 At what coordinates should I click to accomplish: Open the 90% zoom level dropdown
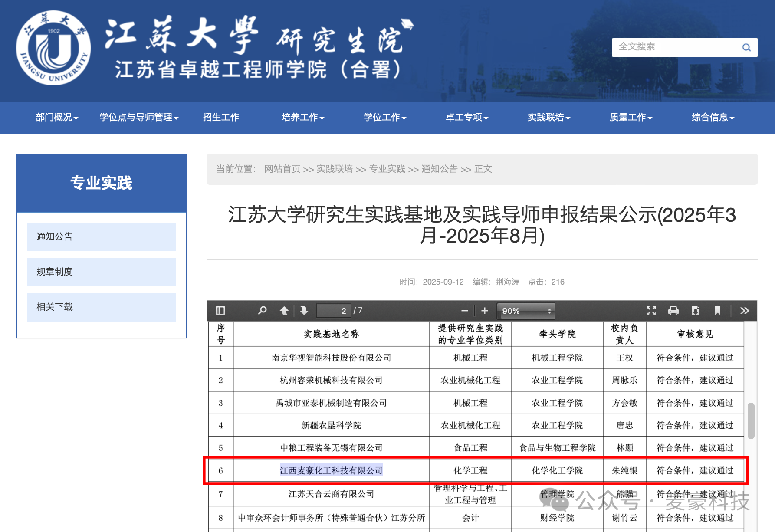tap(526, 311)
